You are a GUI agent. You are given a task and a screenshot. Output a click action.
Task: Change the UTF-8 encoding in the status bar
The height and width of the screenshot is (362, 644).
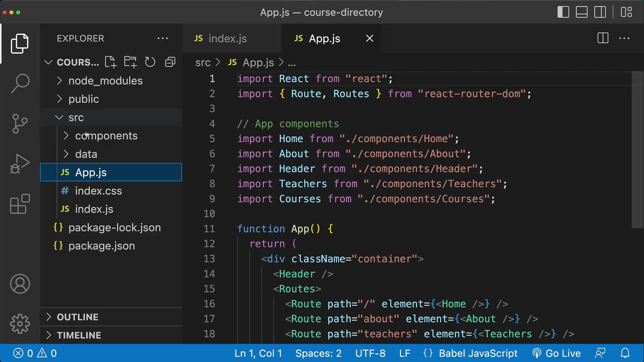click(371, 353)
